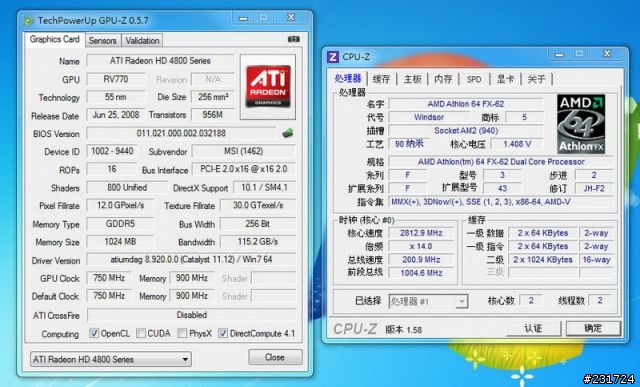The width and height of the screenshot is (640, 387).
Task: Click the CPU specification AMD Athlon(tm) 64 FX-62 Dual Core
Action: click(501, 162)
